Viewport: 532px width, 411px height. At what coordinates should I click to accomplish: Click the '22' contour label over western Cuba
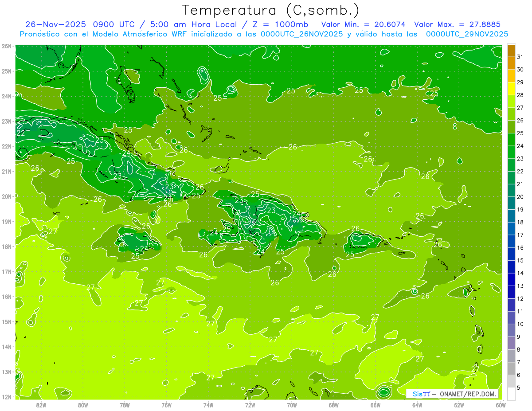click(21, 133)
